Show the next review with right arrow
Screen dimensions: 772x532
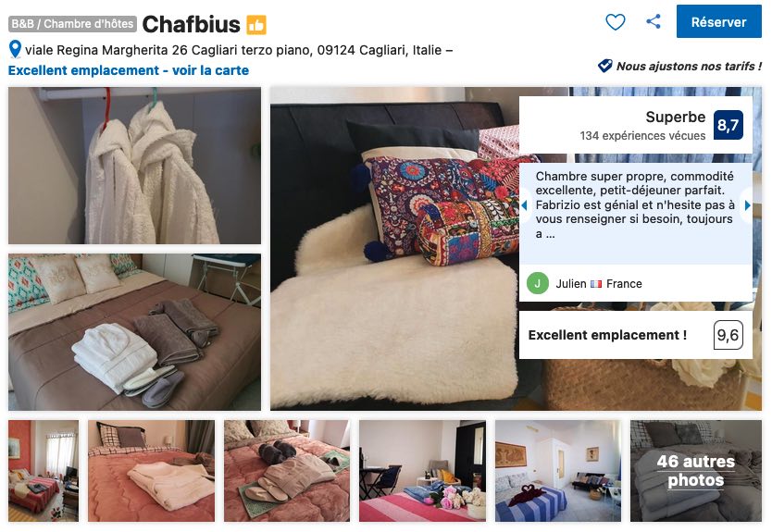(747, 205)
